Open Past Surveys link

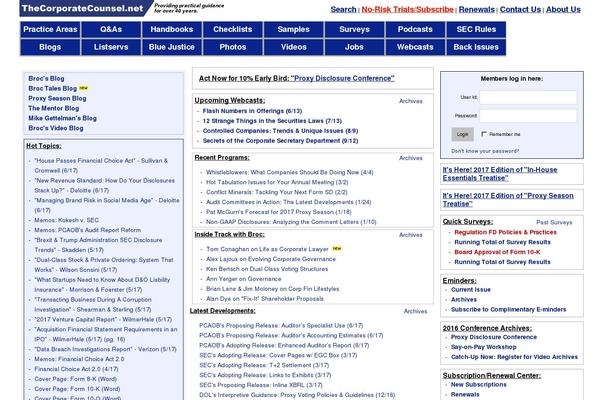click(554, 222)
